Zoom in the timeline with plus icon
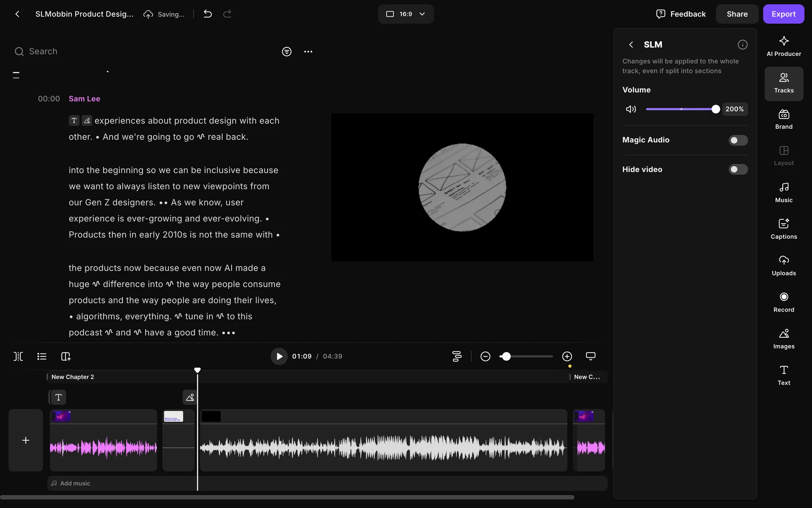The height and width of the screenshot is (508, 812). tap(567, 356)
